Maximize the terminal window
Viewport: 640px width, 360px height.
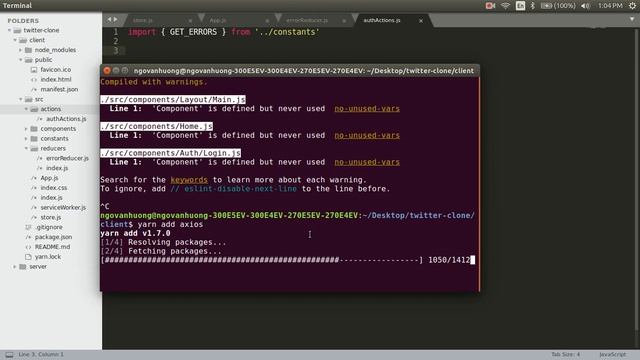(125, 71)
